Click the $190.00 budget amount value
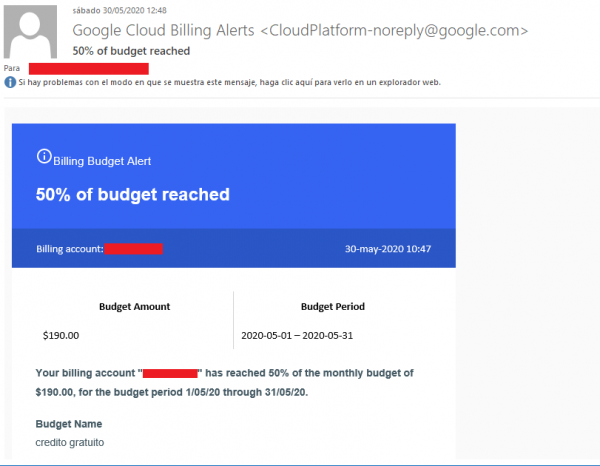This screenshot has height=466, width=600. [x=61, y=336]
